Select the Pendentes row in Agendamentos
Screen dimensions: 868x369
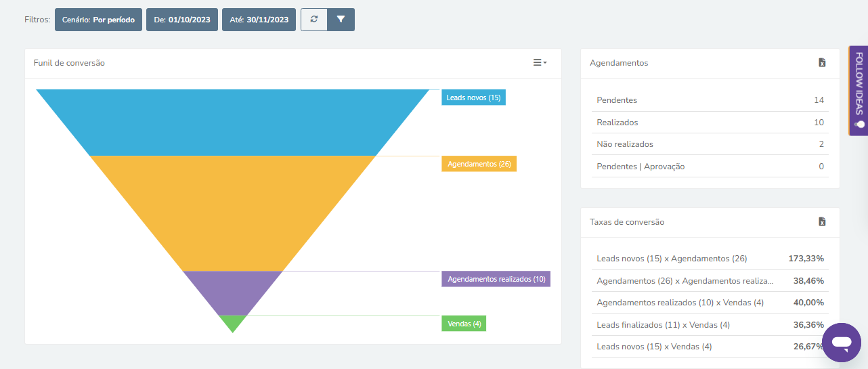[710, 100]
